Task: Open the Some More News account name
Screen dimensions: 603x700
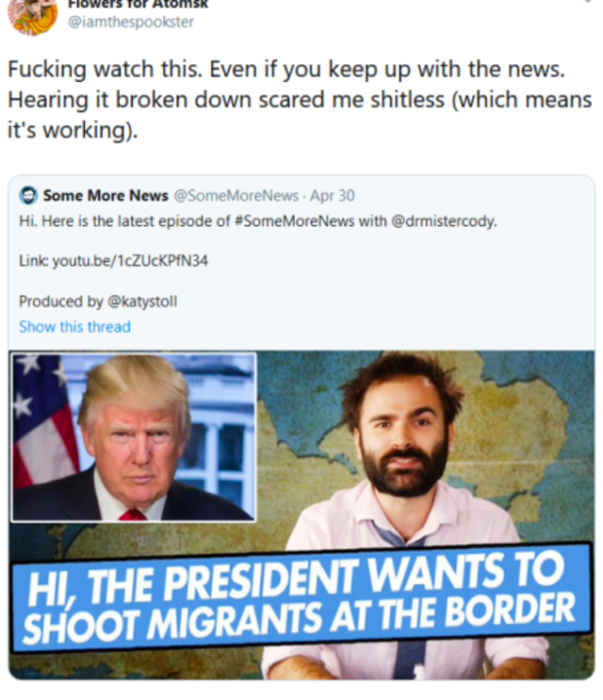Action: coord(105,196)
